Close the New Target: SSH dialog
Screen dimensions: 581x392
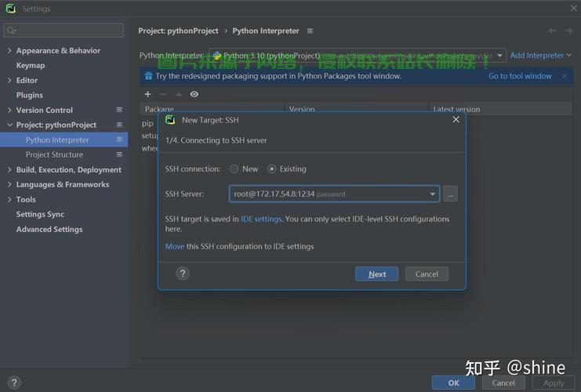tap(456, 120)
